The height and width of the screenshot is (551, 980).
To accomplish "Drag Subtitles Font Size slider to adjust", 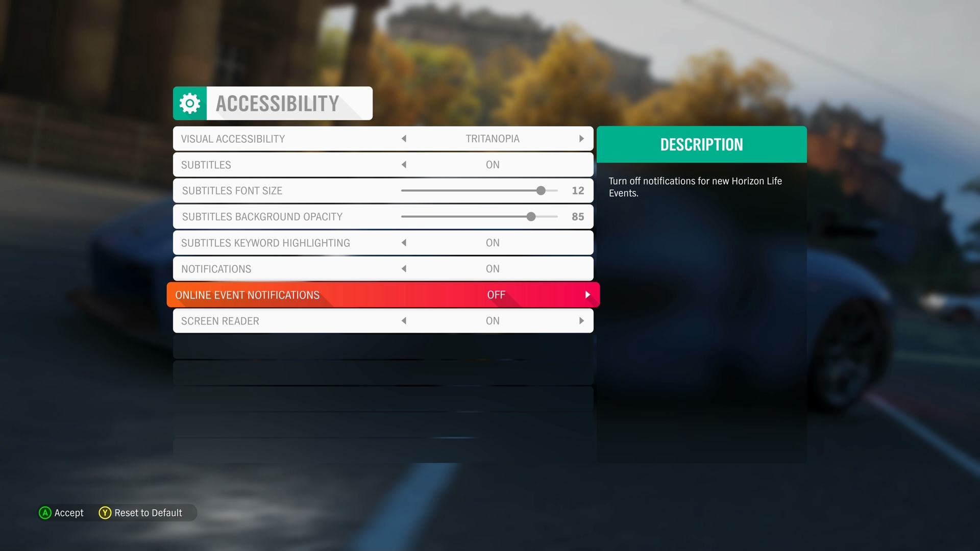I will pyautogui.click(x=542, y=190).
